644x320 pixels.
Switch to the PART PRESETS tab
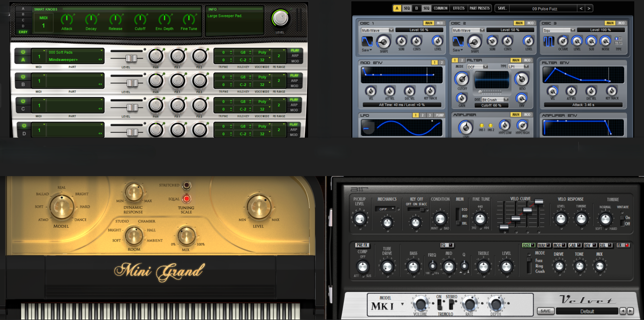click(479, 8)
